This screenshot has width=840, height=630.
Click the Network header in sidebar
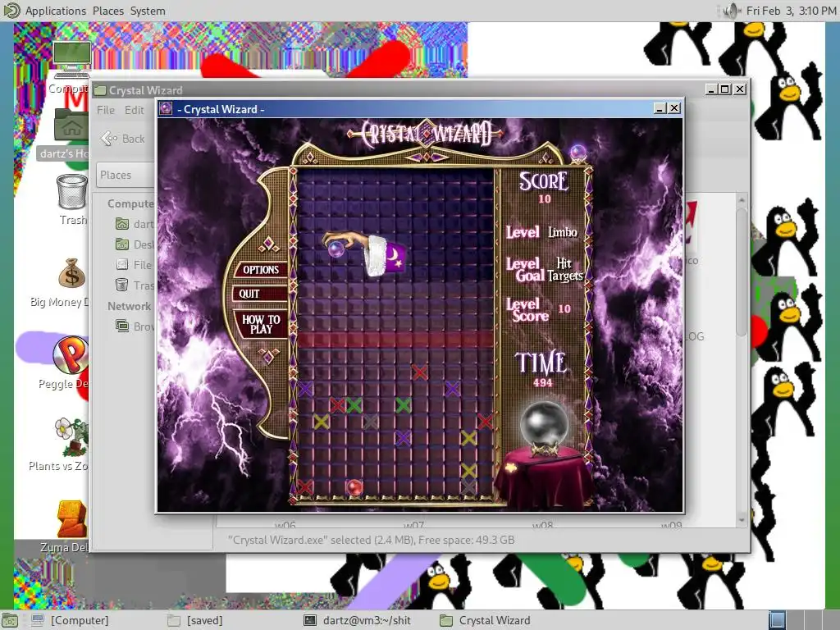tap(129, 306)
